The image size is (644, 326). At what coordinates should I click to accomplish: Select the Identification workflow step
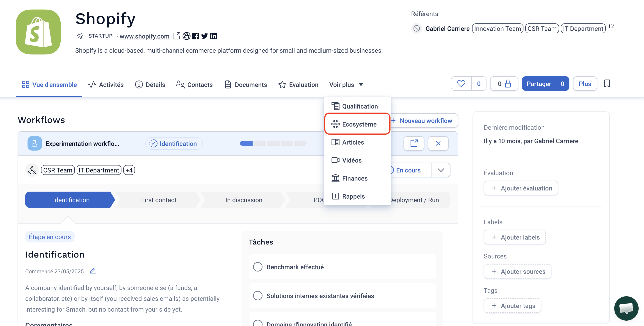click(x=70, y=200)
